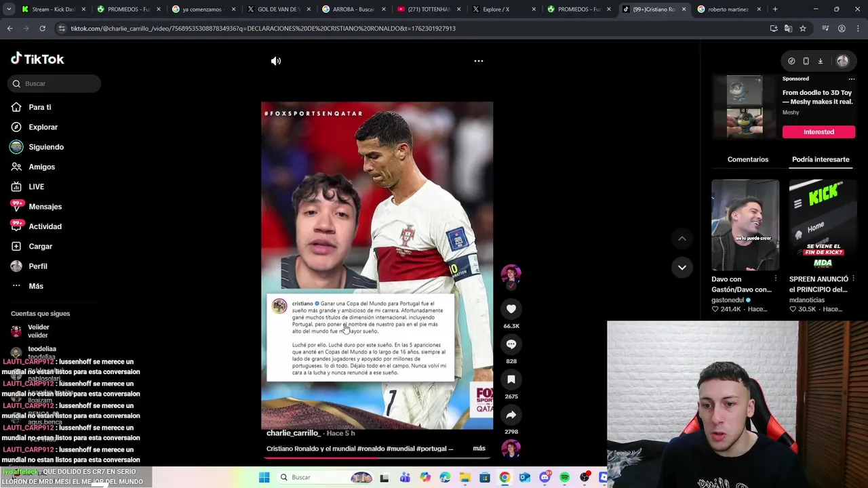Go to next video with down chevron
868x488 pixels.
(682, 267)
